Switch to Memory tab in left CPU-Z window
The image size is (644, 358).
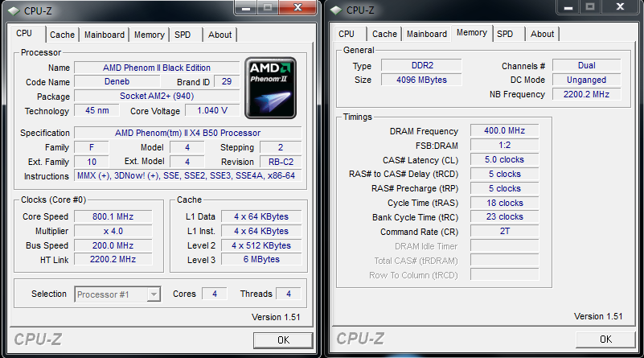(x=149, y=35)
